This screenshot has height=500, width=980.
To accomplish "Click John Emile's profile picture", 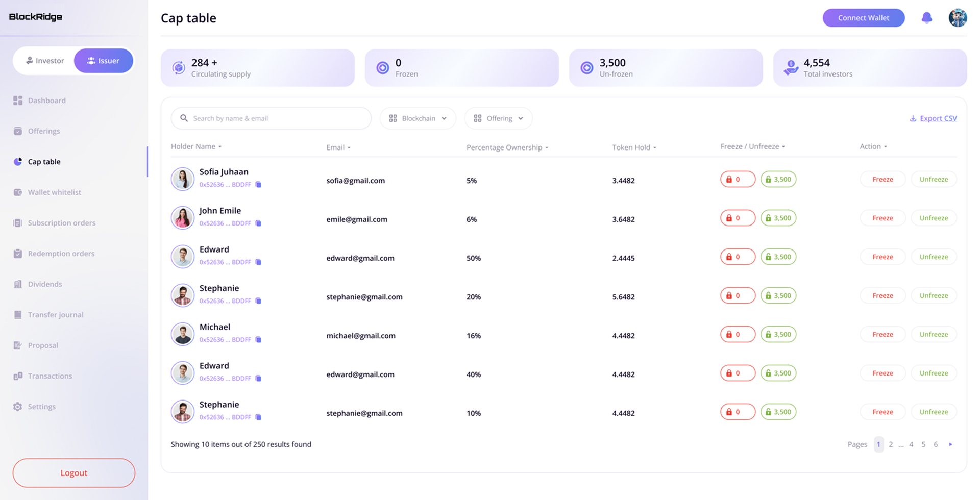I will (x=182, y=218).
